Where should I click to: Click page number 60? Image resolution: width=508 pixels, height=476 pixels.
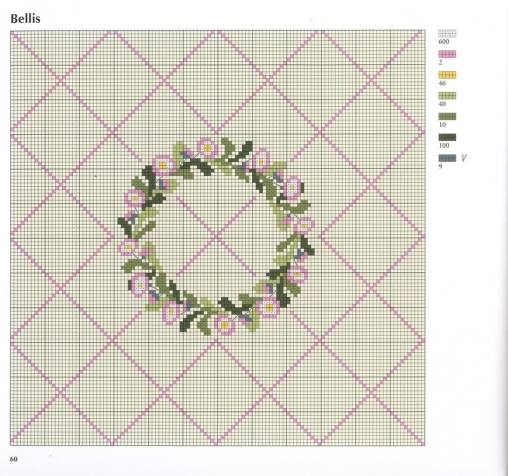(x=14, y=459)
